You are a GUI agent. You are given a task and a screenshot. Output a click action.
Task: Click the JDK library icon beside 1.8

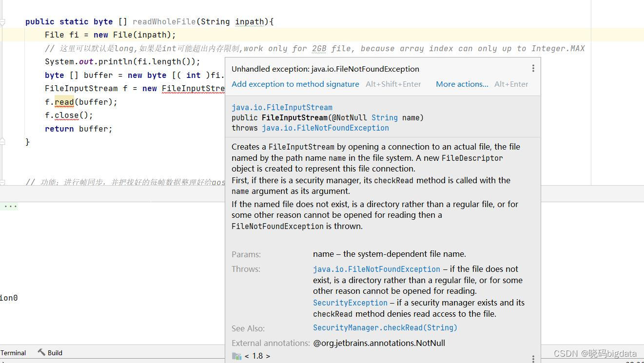coord(236,356)
